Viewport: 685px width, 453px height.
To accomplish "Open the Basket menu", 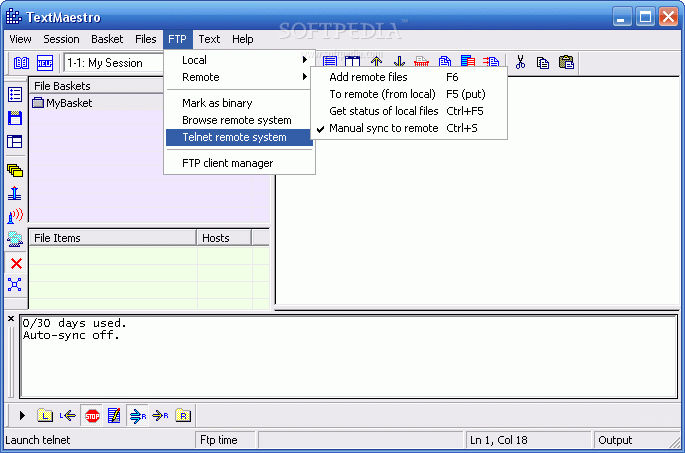I will tap(107, 39).
